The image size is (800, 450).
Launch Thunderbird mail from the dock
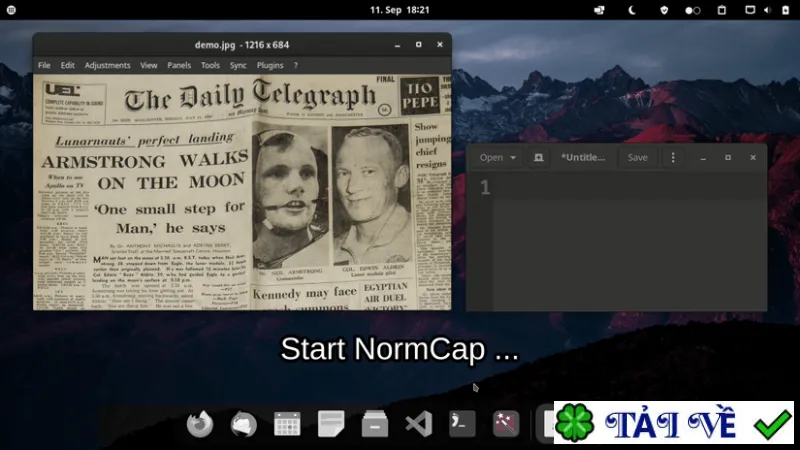pos(243,424)
